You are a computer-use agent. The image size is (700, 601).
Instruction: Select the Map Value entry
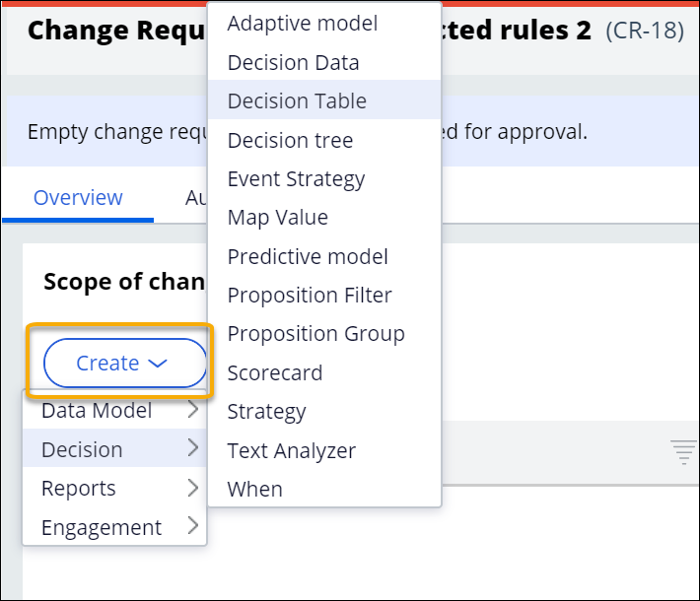point(278,217)
